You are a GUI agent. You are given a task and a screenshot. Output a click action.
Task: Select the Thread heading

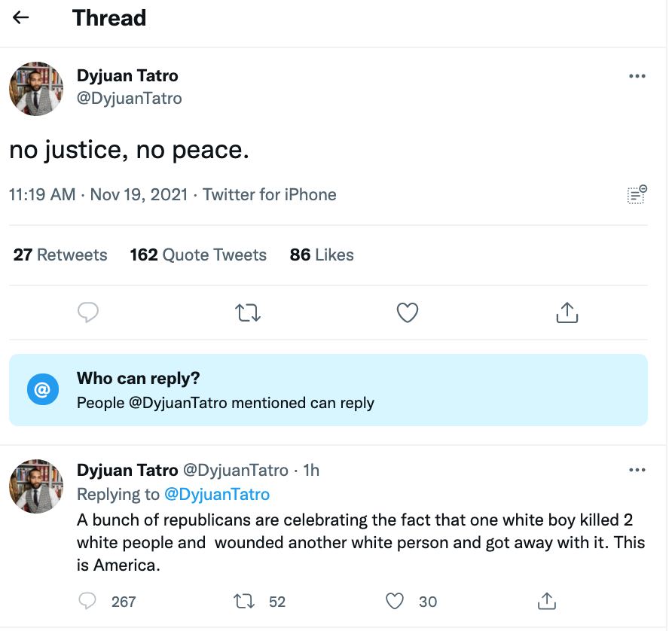tap(109, 17)
